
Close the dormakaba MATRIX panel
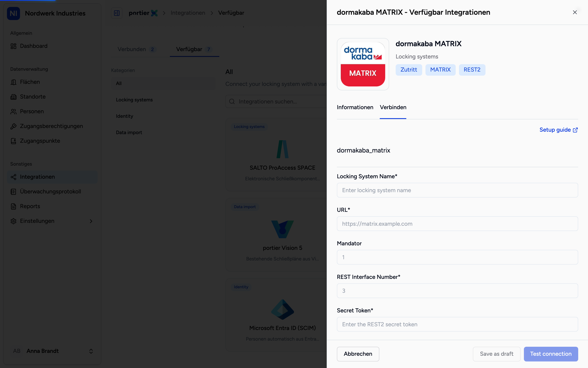pyautogui.click(x=575, y=12)
